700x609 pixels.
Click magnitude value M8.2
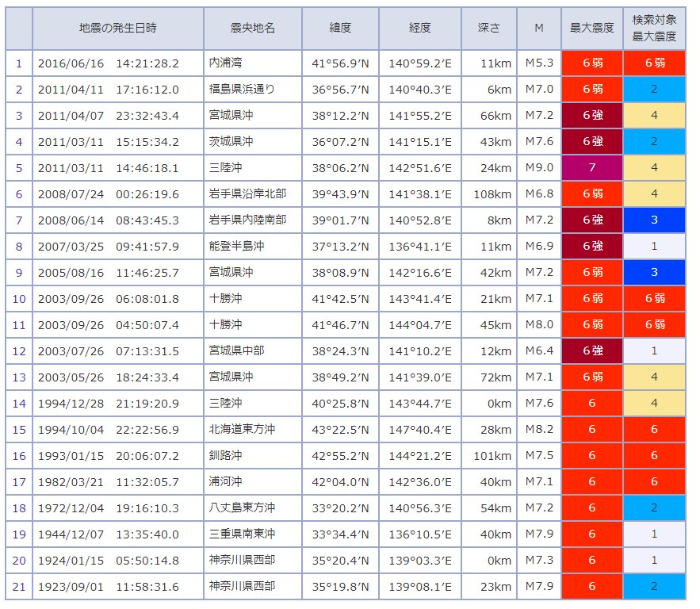(539, 429)
